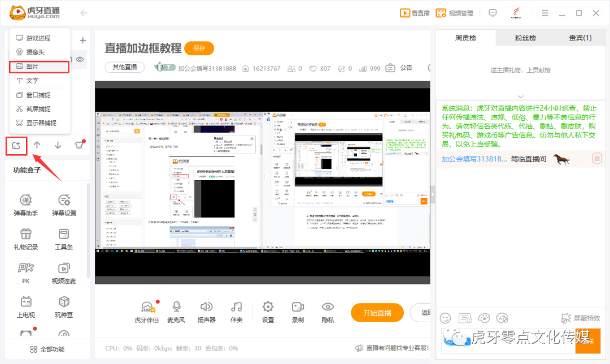Viewport: 610px width, 364px height.
Task: Open 视频管理 video management
Action: click(454, 13)
